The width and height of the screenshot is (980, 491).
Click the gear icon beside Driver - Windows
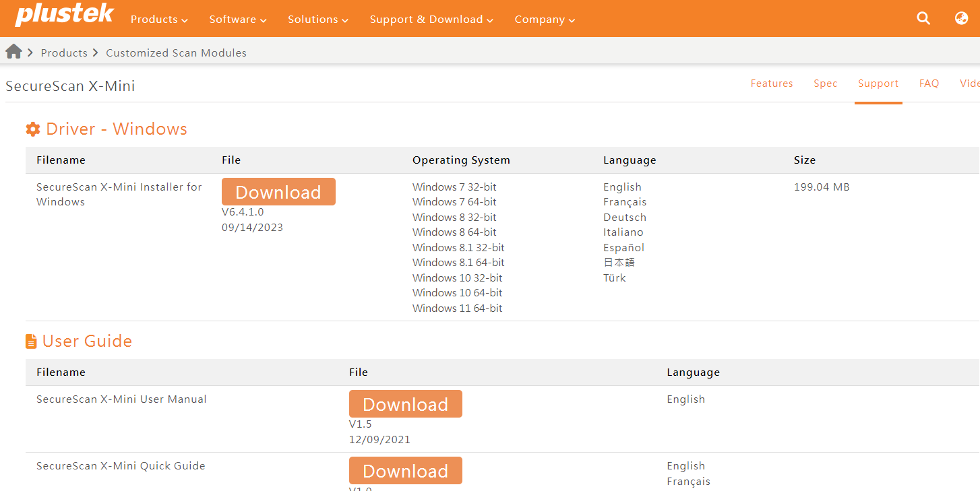(33, 129)
